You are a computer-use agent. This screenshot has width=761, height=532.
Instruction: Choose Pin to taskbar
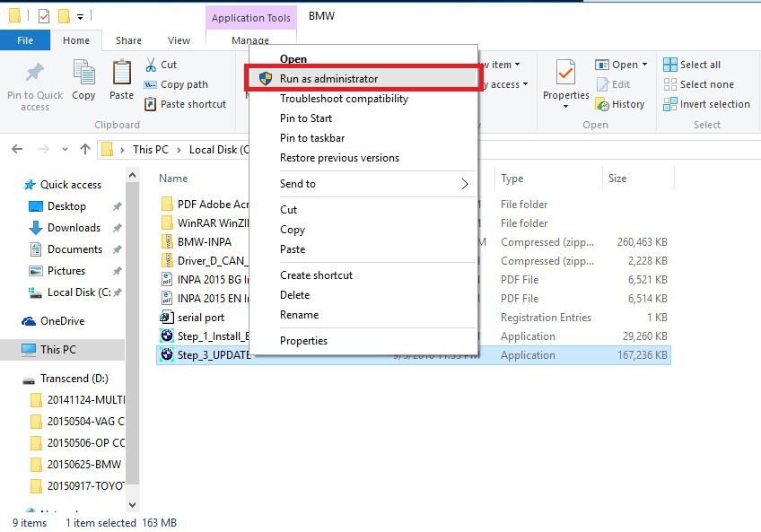363,138
